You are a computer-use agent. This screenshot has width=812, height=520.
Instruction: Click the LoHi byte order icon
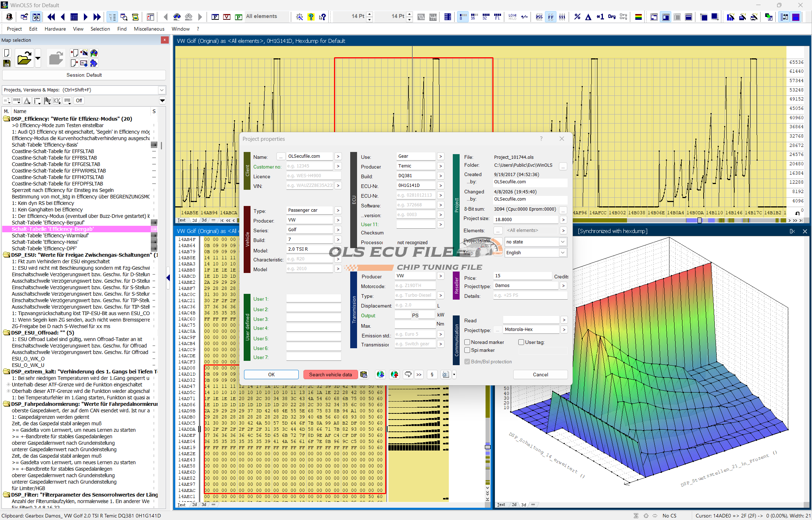point(512,17)
